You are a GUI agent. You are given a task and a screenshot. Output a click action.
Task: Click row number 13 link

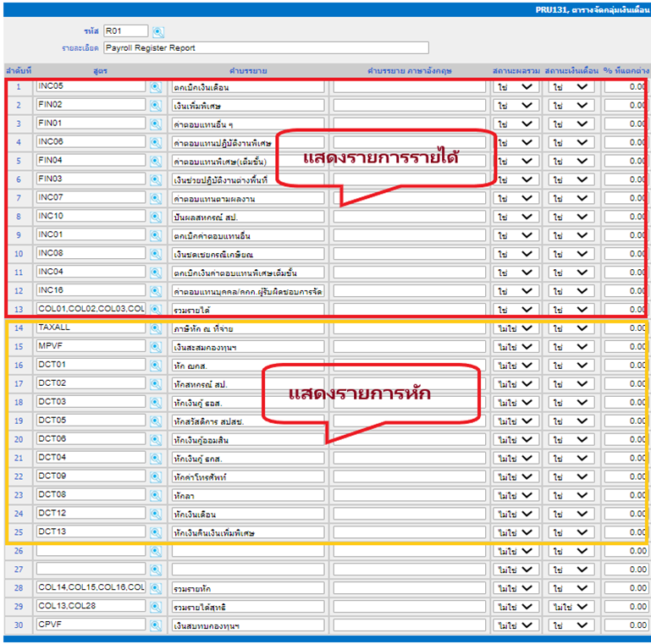pyautogui.click(x=19, y=310)
